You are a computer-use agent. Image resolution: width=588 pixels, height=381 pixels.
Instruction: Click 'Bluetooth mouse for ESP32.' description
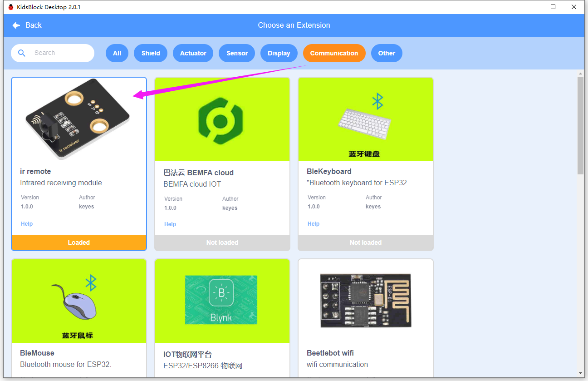pos(66,365)
